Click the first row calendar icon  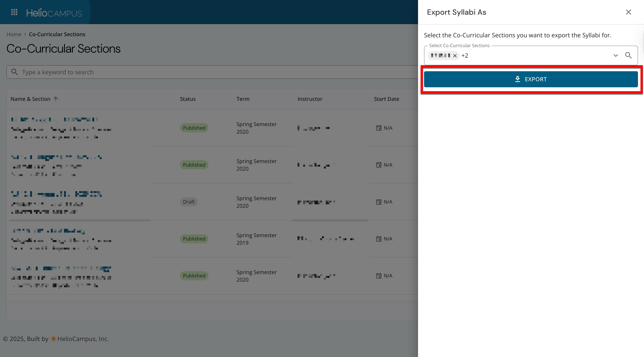(x=379, y=128)
